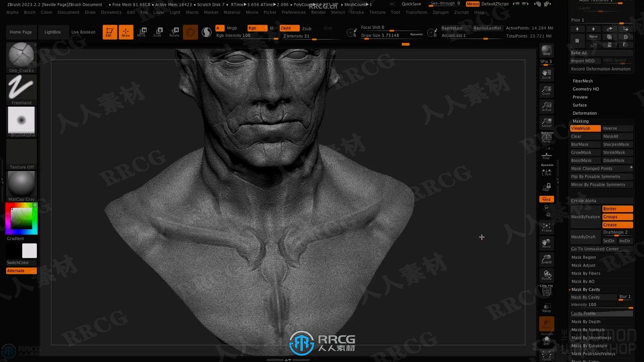This screenshot has height=362, width=644.
Task: Set view to Actual size
Action: [x=546, y=106]
